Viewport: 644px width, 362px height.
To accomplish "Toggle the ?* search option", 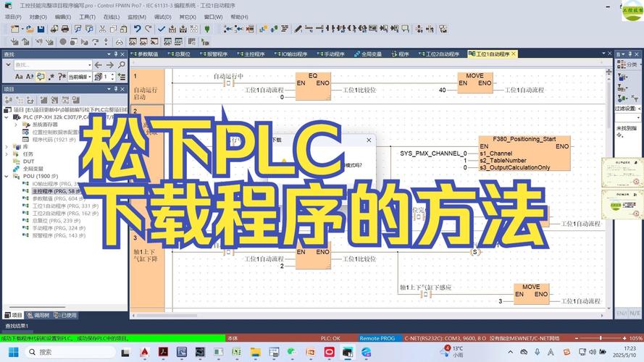I will click(62, 77).
